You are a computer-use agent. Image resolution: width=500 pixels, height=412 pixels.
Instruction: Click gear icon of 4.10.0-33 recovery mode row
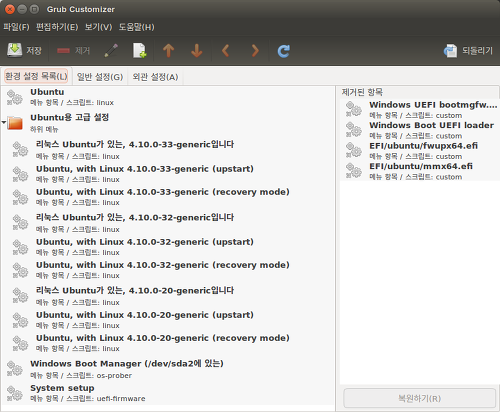(20, 197)
